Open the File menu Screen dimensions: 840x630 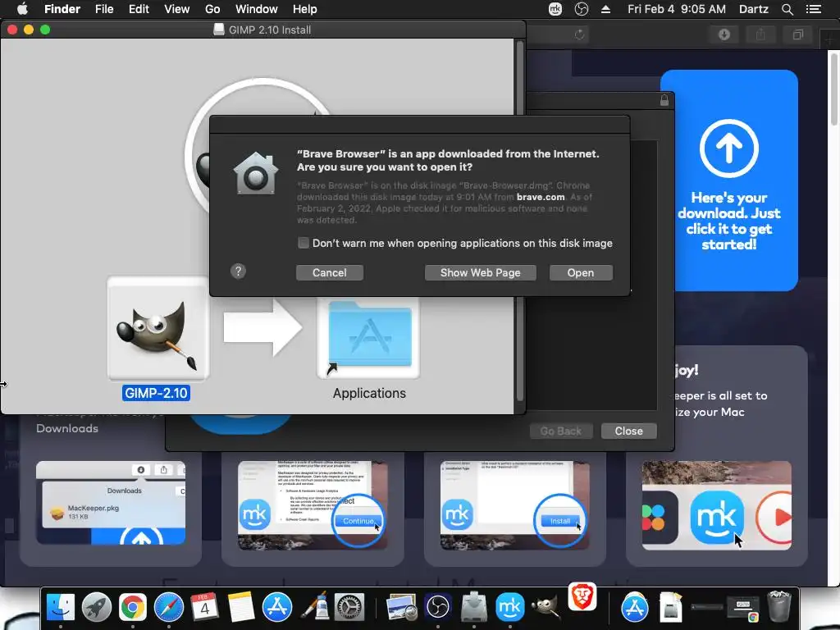tap(104, 9)
